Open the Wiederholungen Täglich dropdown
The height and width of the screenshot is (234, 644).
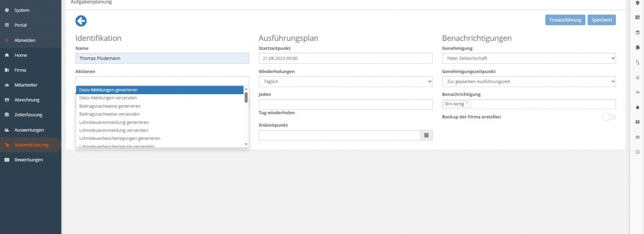pos(345,81)
